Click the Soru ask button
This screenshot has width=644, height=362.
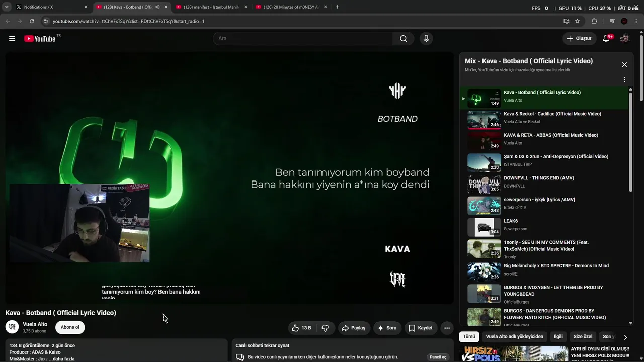[x=387, y=328]
